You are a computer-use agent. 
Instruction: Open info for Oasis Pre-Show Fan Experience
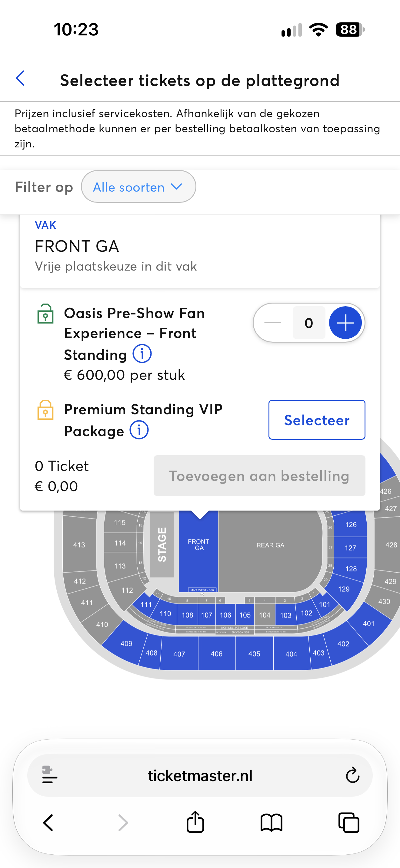tap(142, 353)
